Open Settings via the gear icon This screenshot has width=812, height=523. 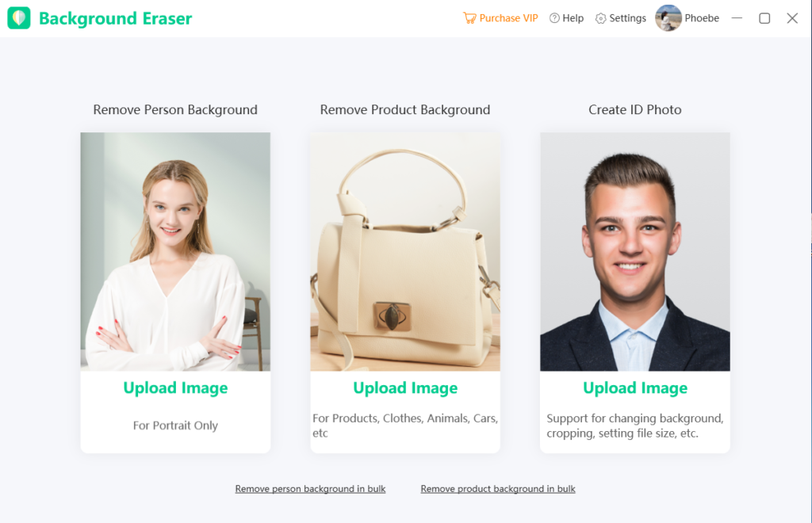pos(600,19)
